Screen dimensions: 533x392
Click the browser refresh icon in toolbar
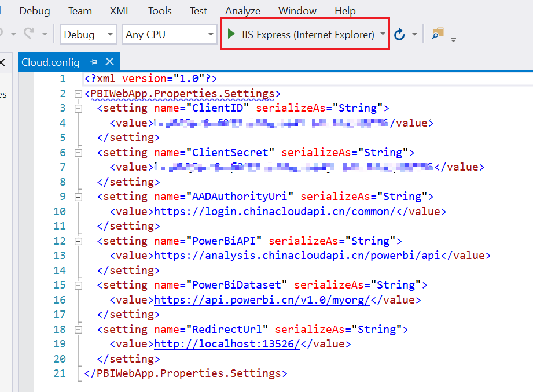[399, 35]
